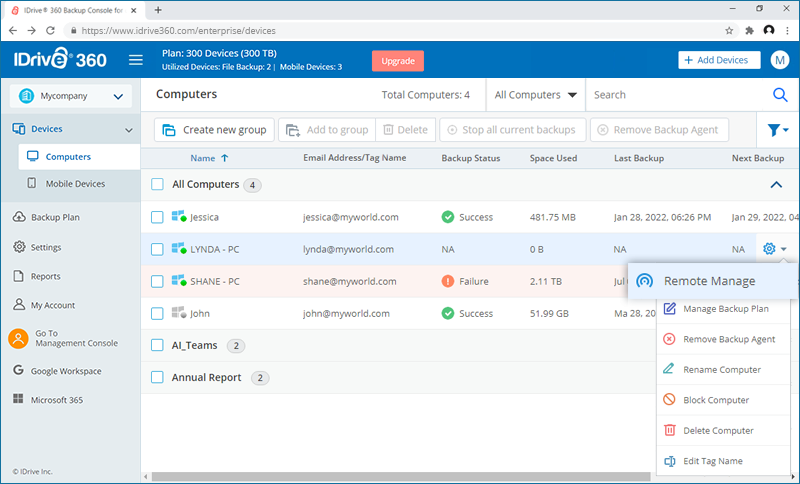Open the filter funnel dropdown
Image resolution: width=800 pixels, height=484 pixels.
[778, 130]
